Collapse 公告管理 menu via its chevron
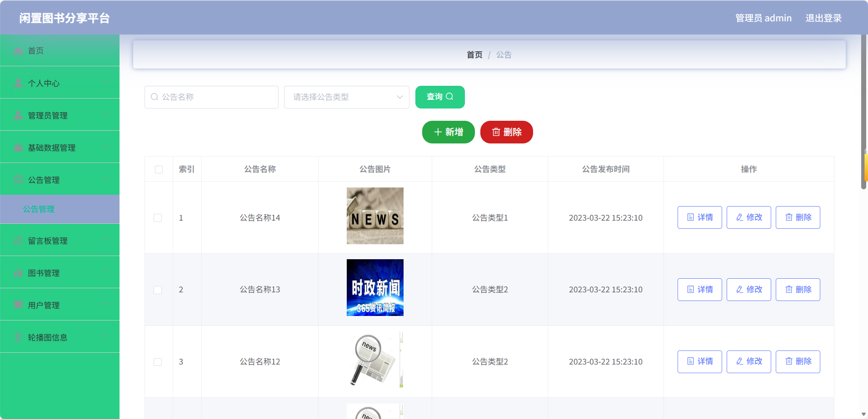The image size is (868, 419). pos(105,179)
